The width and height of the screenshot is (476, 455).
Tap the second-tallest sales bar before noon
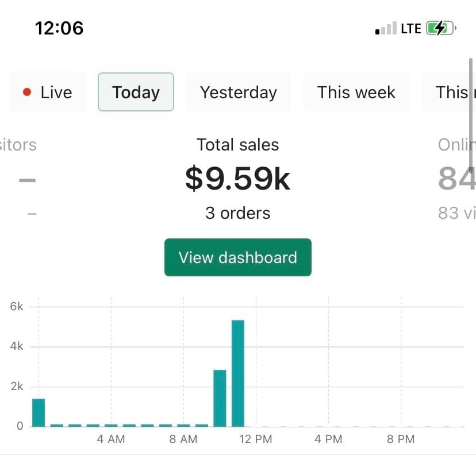tap(220, 398)
